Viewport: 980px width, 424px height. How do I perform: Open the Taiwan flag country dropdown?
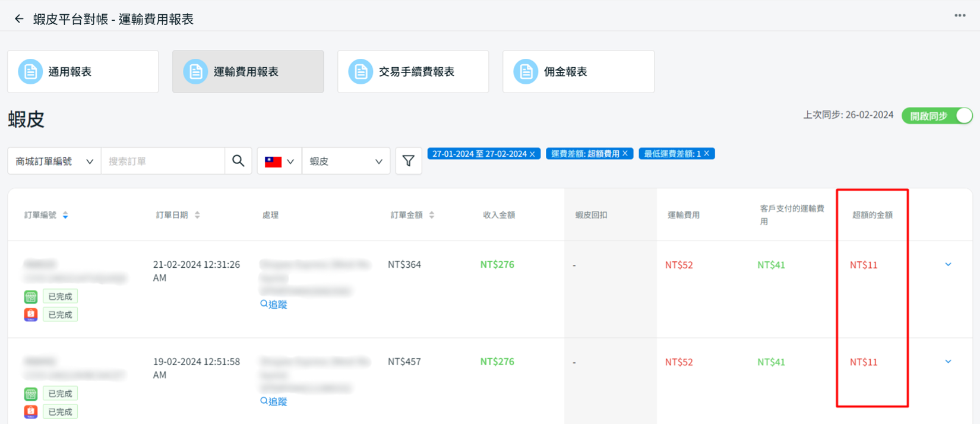click(279, 161)
